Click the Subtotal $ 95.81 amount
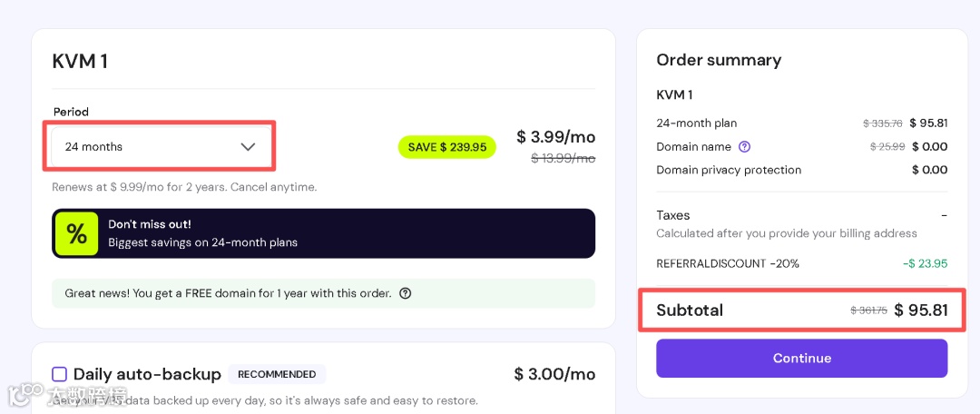The height and width of the screenshot is (414, 980). (x=920, y=310)
